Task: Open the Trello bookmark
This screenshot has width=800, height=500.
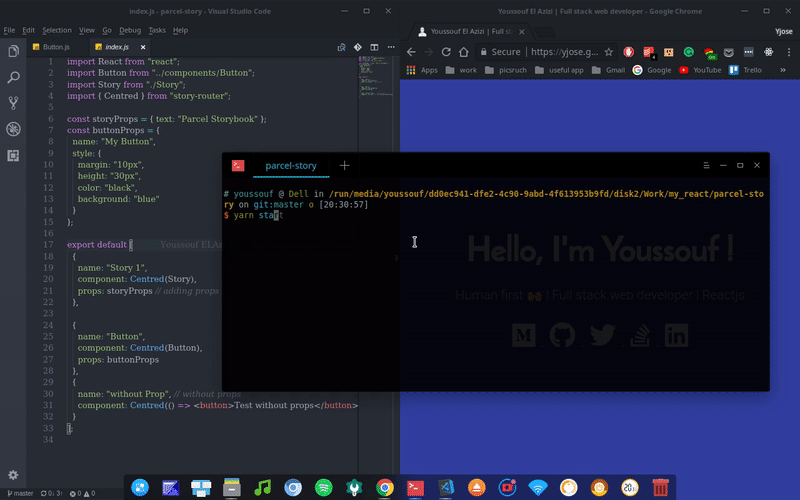Action: tap(745, 70)
